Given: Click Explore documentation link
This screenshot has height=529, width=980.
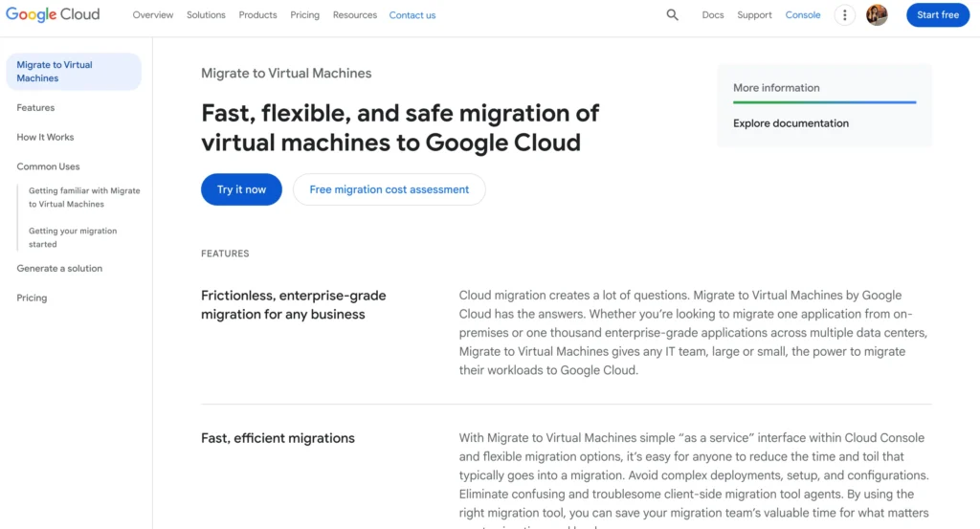Looking at the screenshot, I should point(791,123).
